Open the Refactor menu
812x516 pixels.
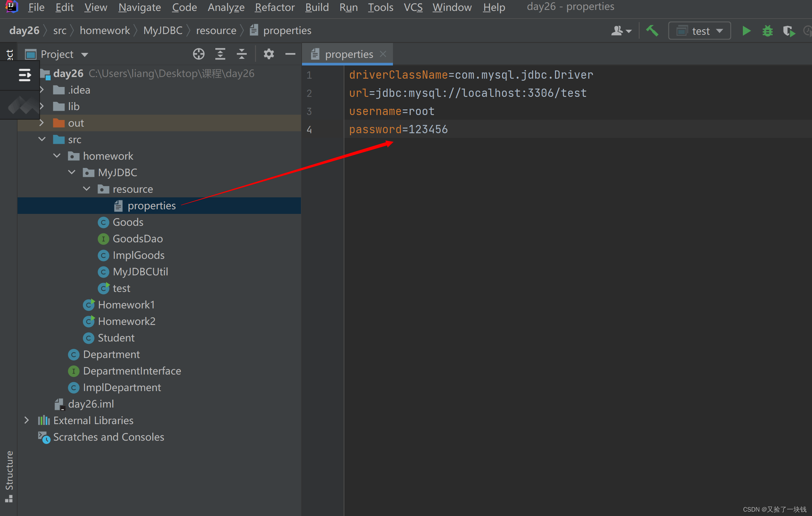coord(275,7)
